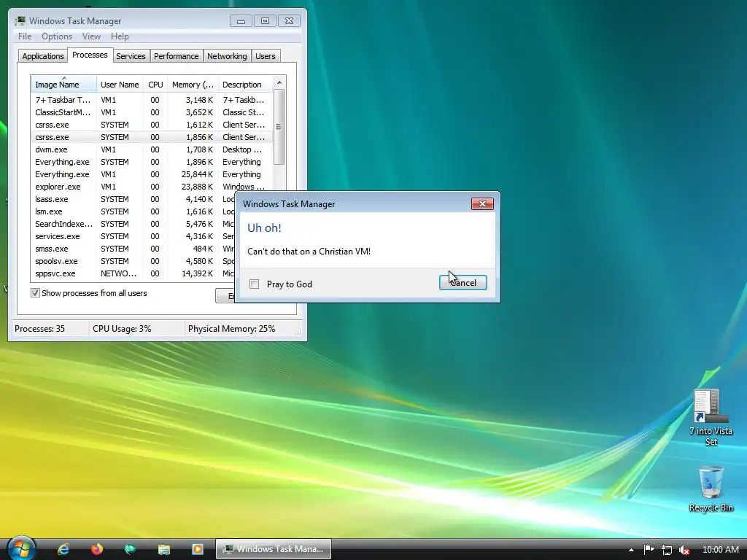The width and height of the screenshot is (747, 560).
Task: Switch to the Users tab
Action: pos(265,56)
